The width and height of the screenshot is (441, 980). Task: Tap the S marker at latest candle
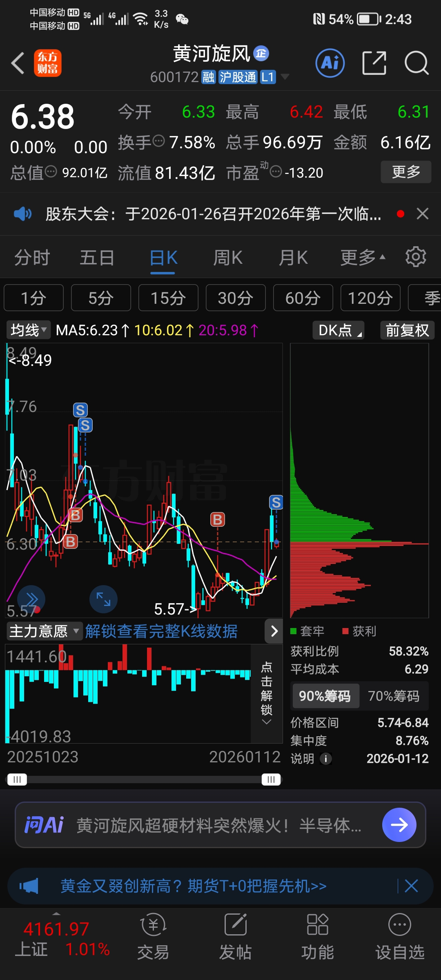click(x=276, y=502)
